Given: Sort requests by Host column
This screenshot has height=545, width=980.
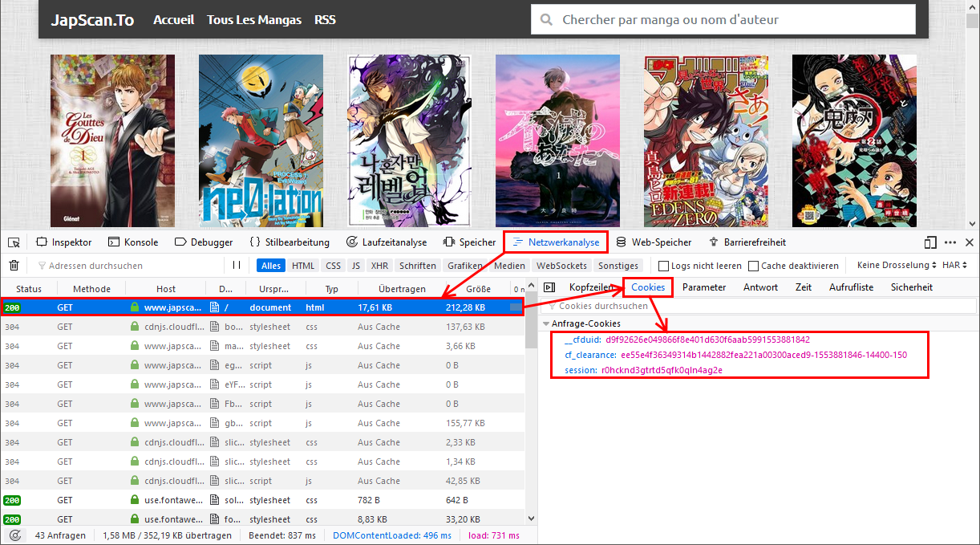Looking at the screenshot, I should (x=166, y=288).
